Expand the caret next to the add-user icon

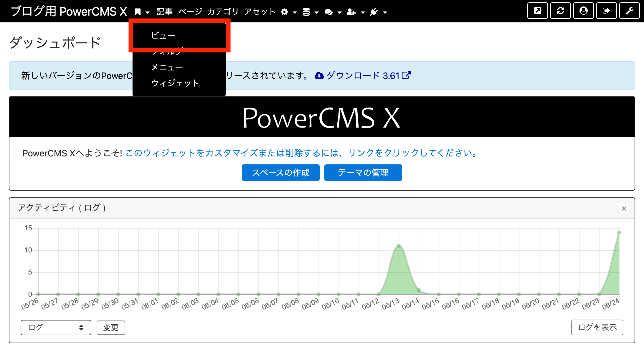click(363, 12)
